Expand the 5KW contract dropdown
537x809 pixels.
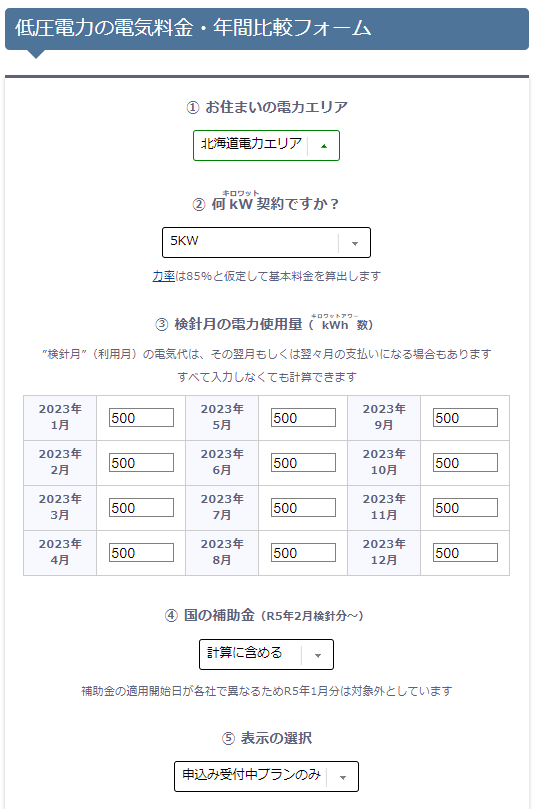click(266, 242)
